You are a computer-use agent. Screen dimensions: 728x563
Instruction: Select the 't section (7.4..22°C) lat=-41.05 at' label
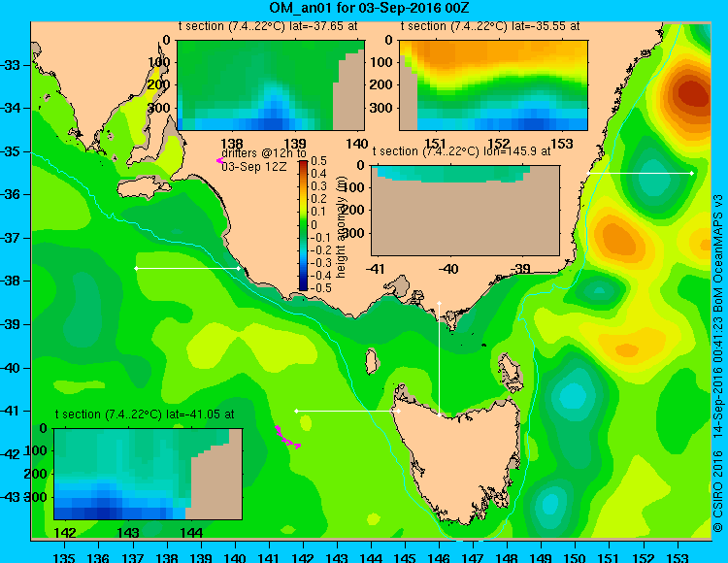145,414
